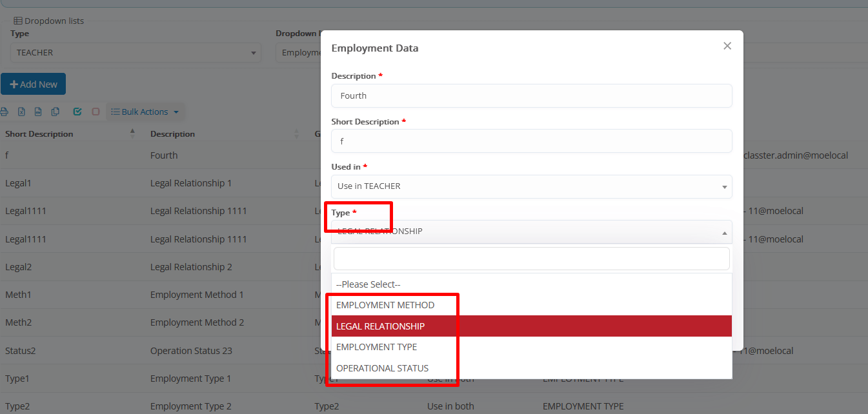Click the copy table icon
This screenshot has width=868, height=414.
click(x=56, y=112)
